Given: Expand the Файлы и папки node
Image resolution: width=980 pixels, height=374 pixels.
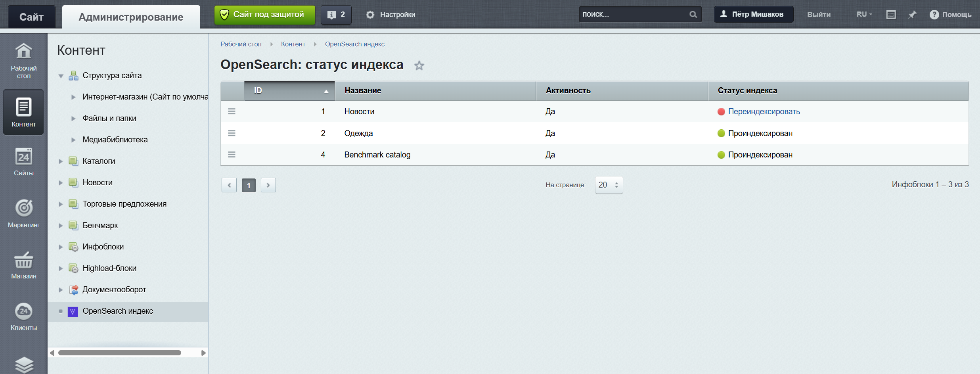Looking at the screenshot, I should [x=73, y=118].
